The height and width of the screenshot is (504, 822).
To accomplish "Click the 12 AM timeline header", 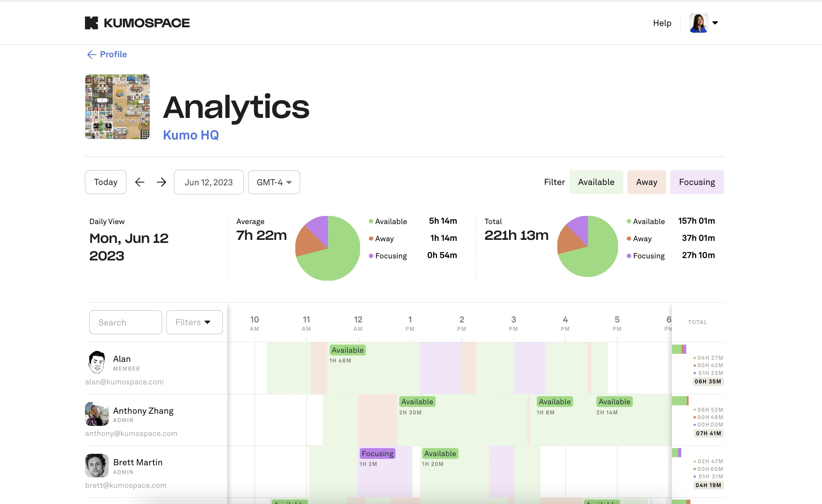I will pos(358,323).
